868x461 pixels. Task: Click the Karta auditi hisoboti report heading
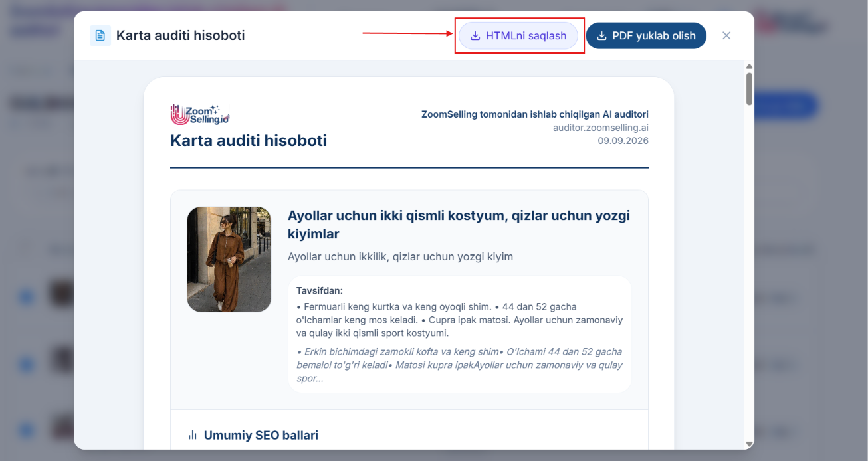(x=249, y=141)
